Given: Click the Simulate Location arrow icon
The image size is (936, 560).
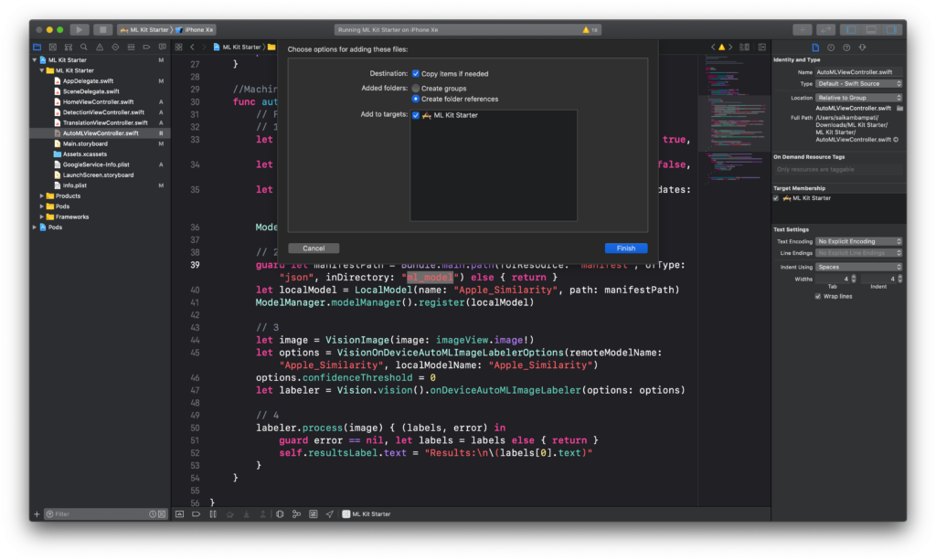Looking at the screenshot, I should point(329,514).
